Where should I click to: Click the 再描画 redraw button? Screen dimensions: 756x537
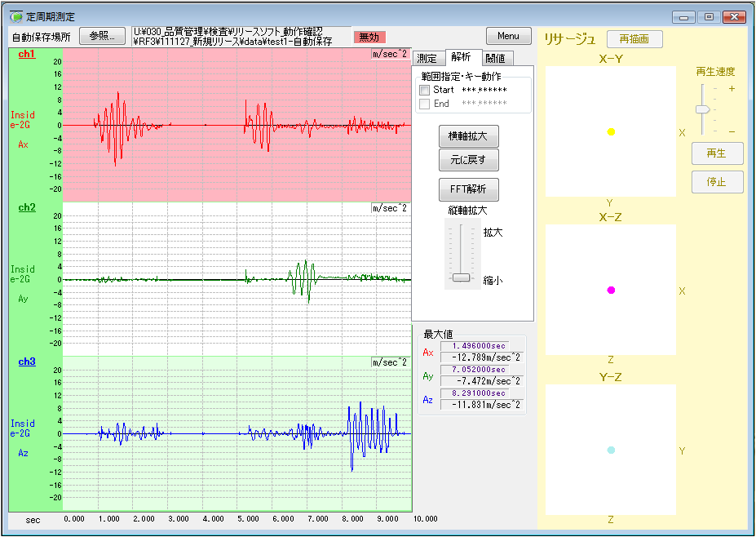click(x=634, y=39)
